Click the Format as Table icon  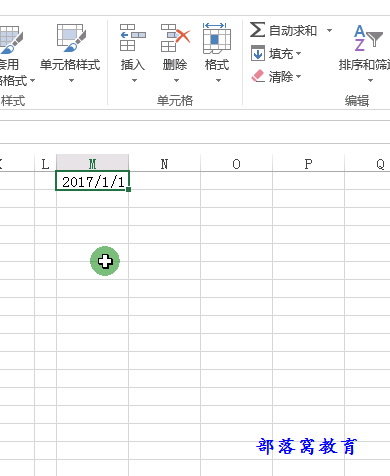(11, 39)
